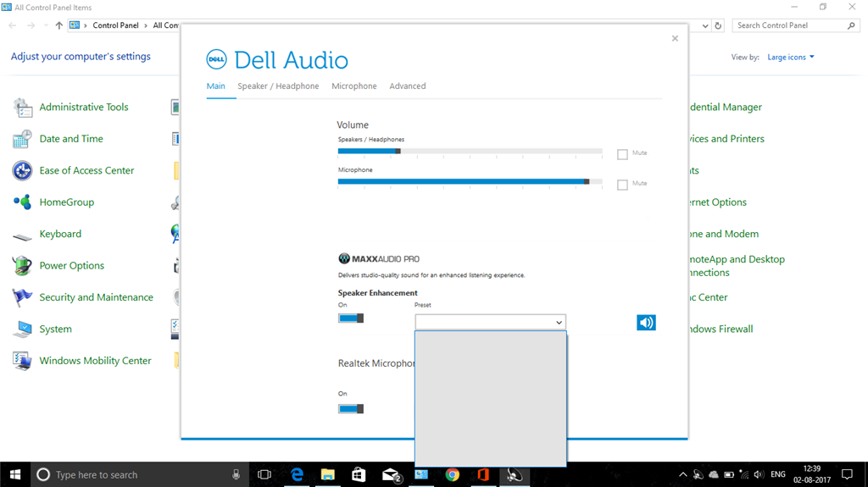Click the ENG language indicator

click(x=778, y=475)
